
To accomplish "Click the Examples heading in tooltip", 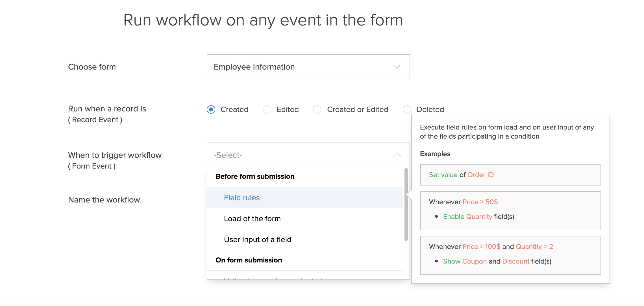I will pyautogui.click(x=435, y=154).
